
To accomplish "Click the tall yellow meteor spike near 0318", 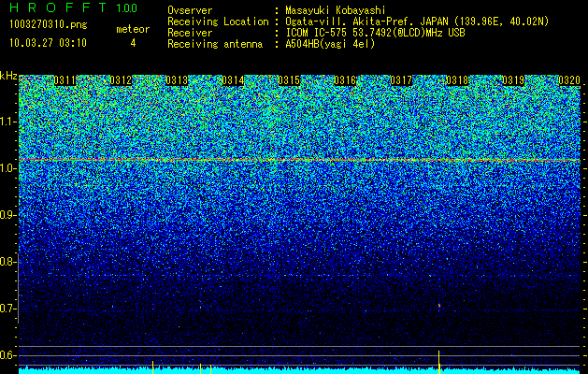I will (438, 362).
